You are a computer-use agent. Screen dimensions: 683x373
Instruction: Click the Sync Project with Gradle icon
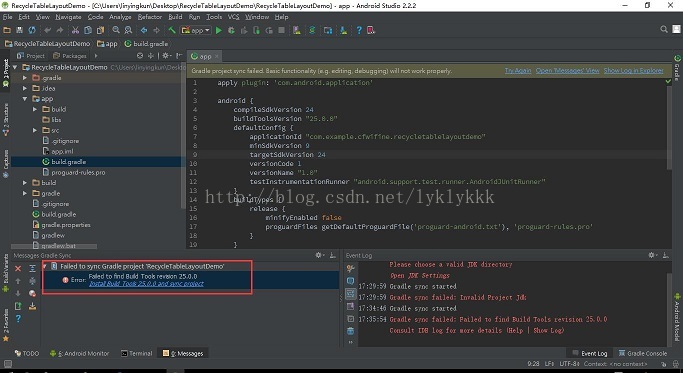pos(312,30)
